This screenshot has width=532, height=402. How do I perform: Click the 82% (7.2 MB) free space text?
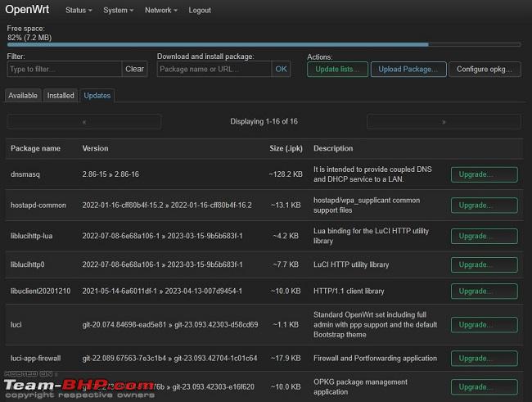[x=29, y=38]
